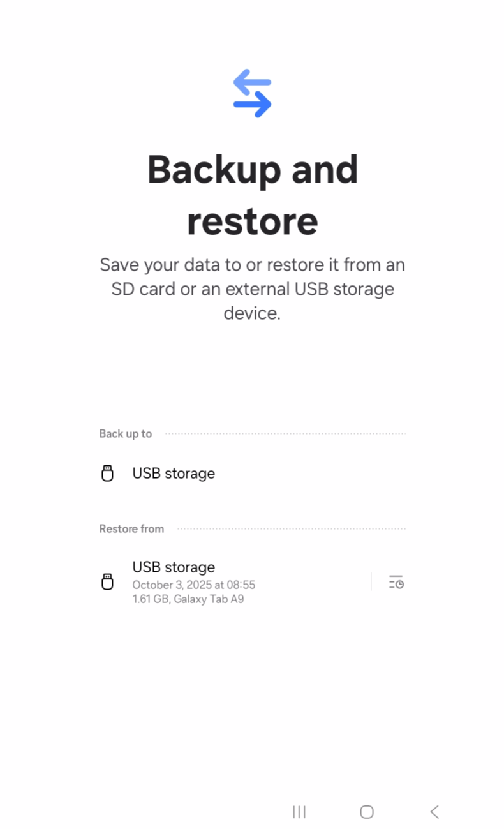Click the Backup and restore heading
Screen dimensions: 504x829
(252, 170)
